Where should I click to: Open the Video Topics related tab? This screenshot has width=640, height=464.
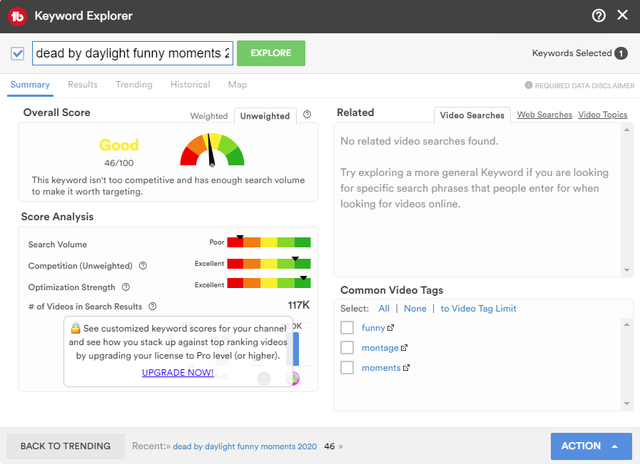pyautogui.click(x=602, y=115)
